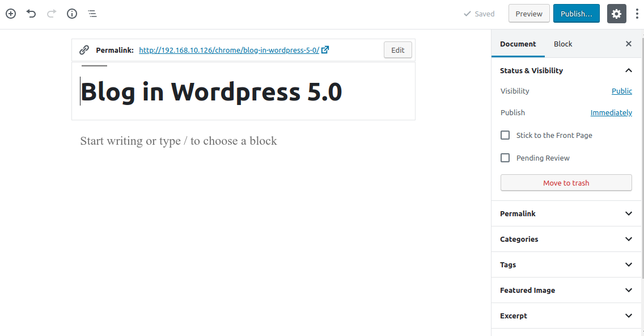This screenshot has height=336, width=644.
Task: Click the Add block plus icon
Action: pyautogui.click(x=11, y=14)
